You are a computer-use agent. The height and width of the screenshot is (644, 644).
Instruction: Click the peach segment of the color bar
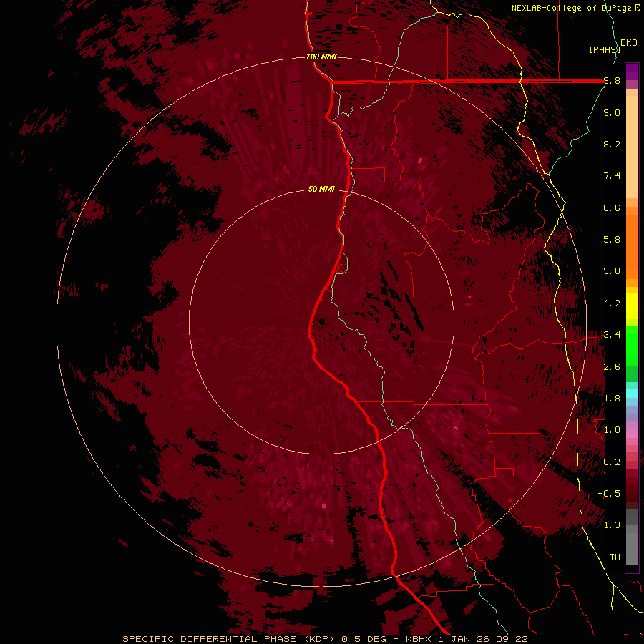tap(632, 144)
